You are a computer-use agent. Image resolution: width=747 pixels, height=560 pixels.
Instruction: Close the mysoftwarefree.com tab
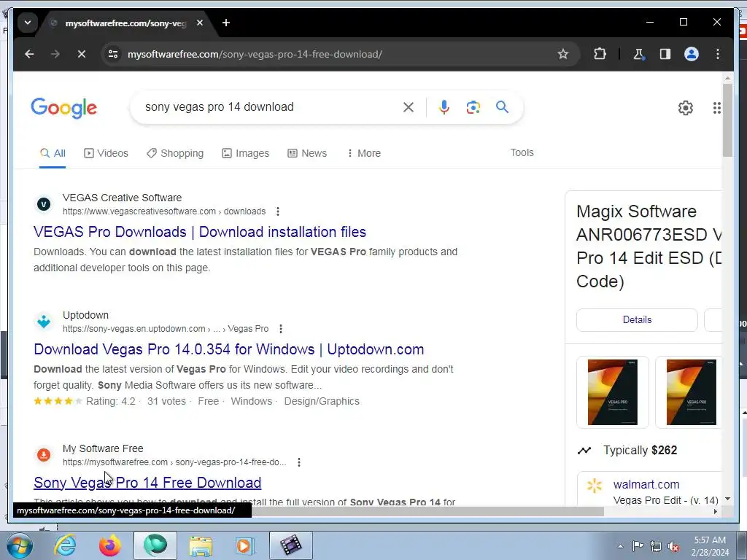(200, 23)
